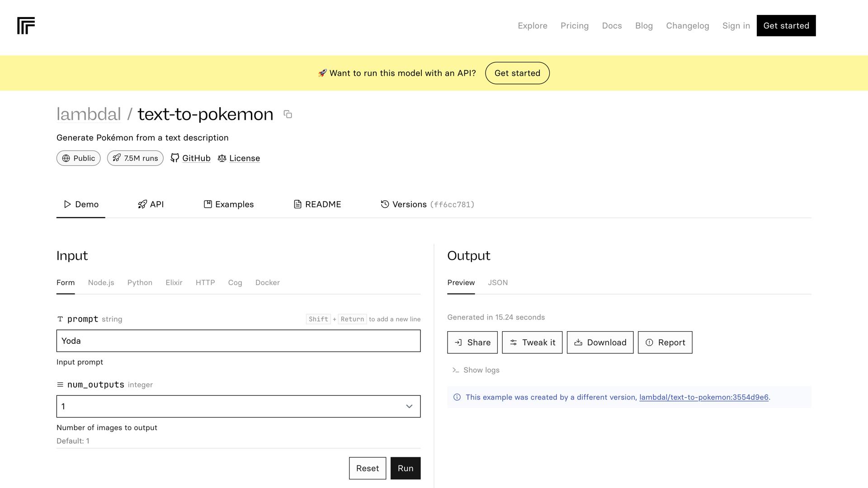This screenshot has height=488, width=868.
Task: Report the generated output
Action: (665, 342)
